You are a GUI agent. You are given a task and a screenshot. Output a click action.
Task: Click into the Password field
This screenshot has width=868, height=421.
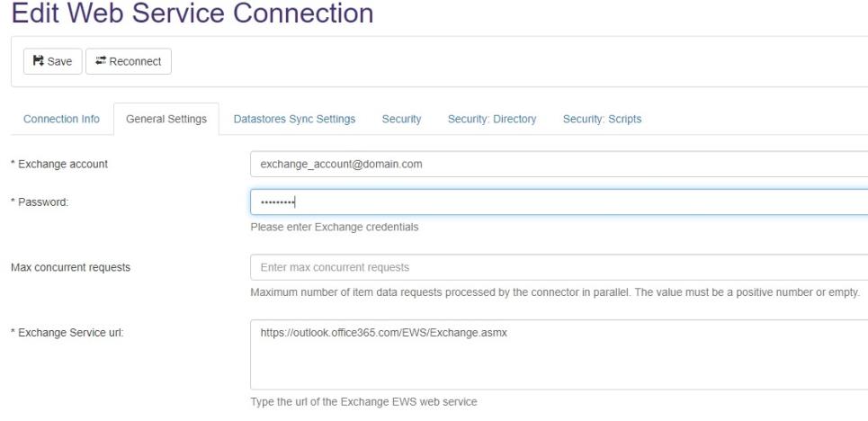[x=558, y=202]
